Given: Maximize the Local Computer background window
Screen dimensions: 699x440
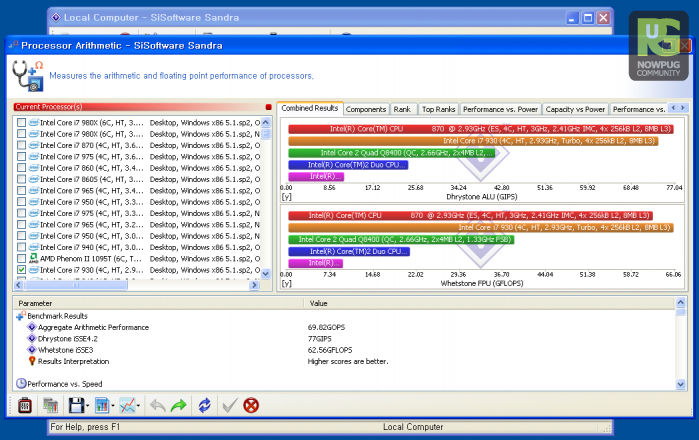Looking at the screenshot, I should point(588,18).
